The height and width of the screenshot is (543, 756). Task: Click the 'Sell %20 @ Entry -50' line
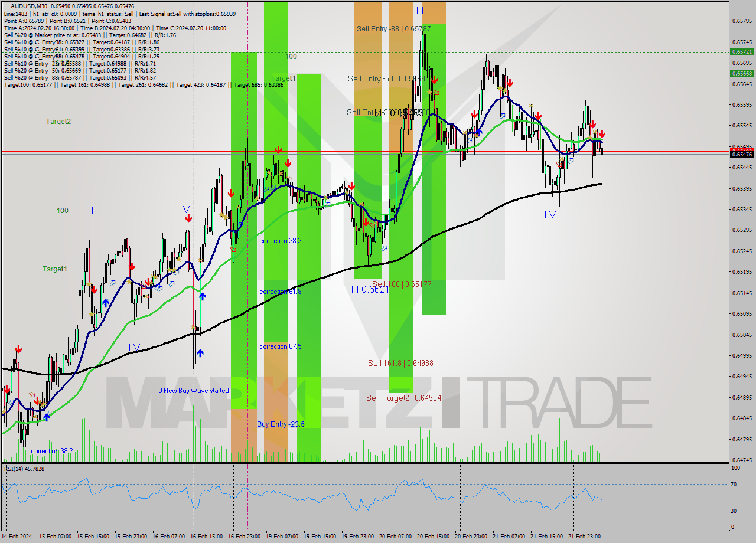[80, 71]
